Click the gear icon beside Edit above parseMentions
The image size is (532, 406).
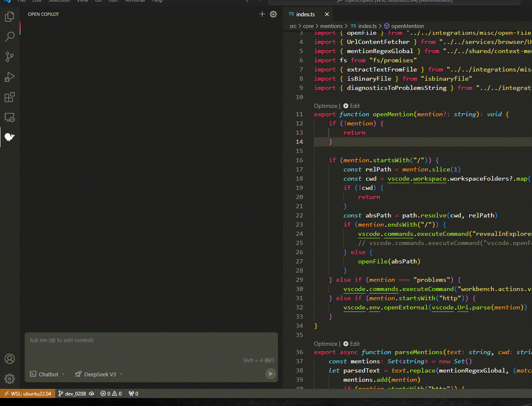click(x=346, y=344)
